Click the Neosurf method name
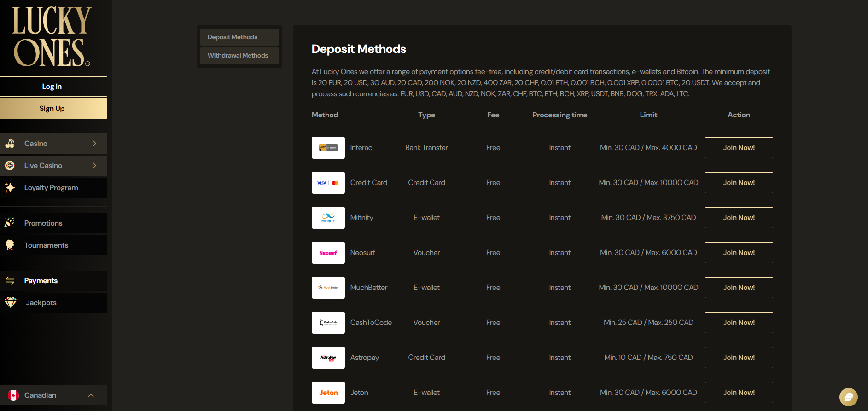This screenshot has height=411, width=868. coord(362,253)
